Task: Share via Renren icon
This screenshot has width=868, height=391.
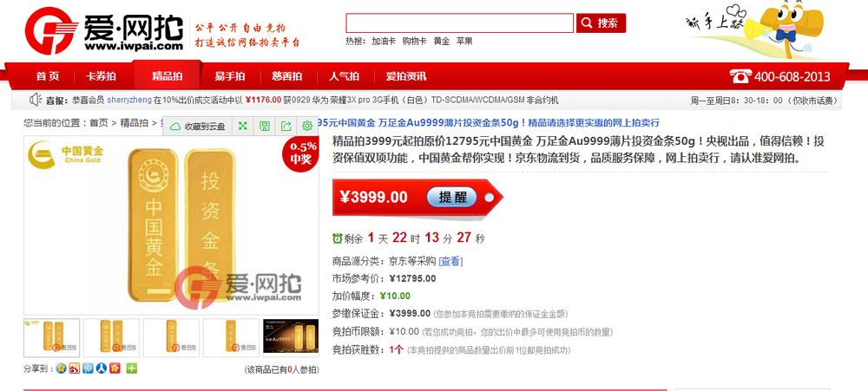Action: click(102, 368)
